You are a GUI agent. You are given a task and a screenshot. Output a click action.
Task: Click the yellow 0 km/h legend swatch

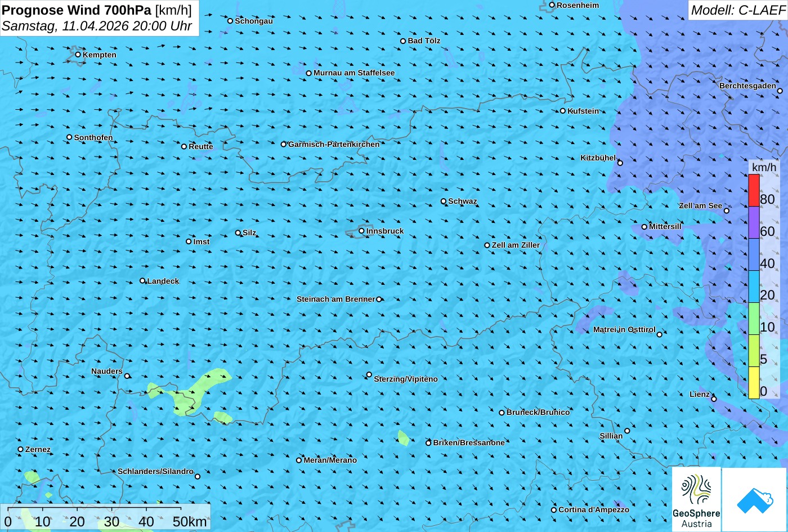pyautogui.click(x=754, y=383)
